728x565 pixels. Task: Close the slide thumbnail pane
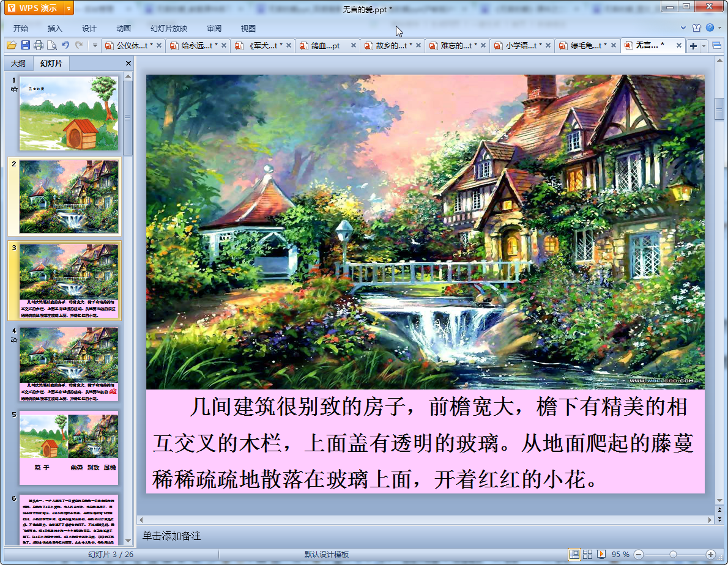click(x=128, y=63)
